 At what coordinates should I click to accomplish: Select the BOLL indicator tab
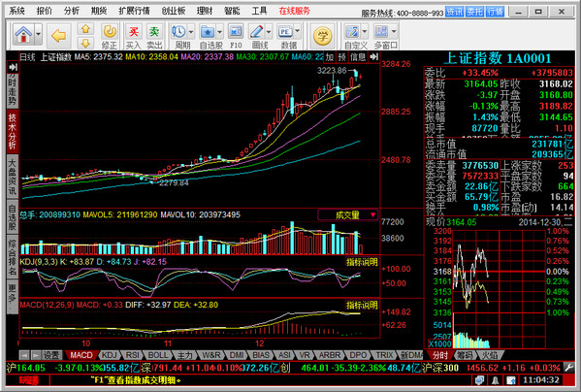158,355
